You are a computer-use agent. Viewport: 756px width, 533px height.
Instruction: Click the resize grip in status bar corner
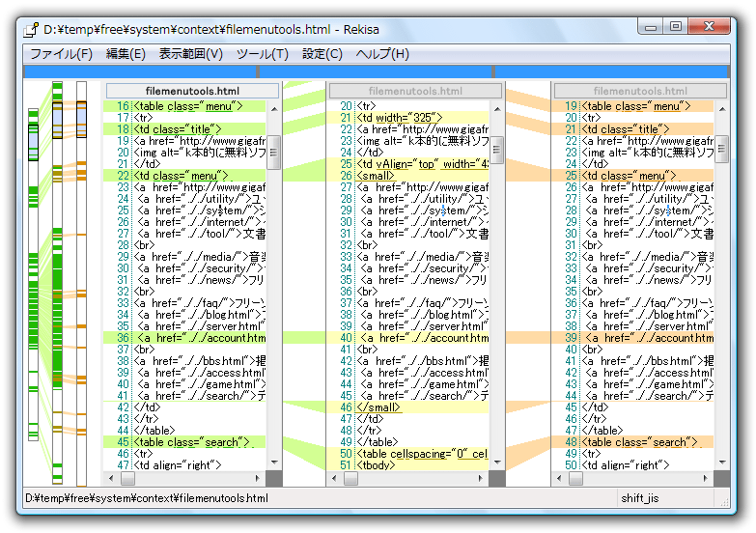[x=724, y=502]
